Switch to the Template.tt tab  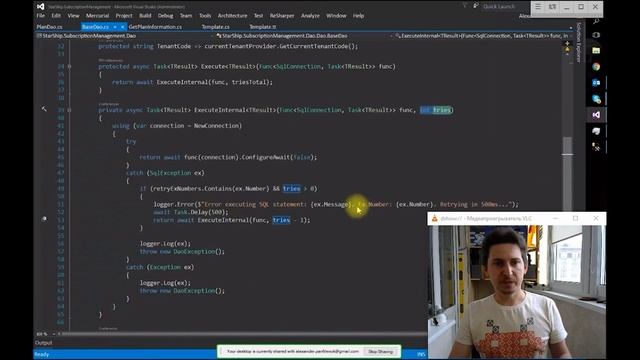[262, 27]
